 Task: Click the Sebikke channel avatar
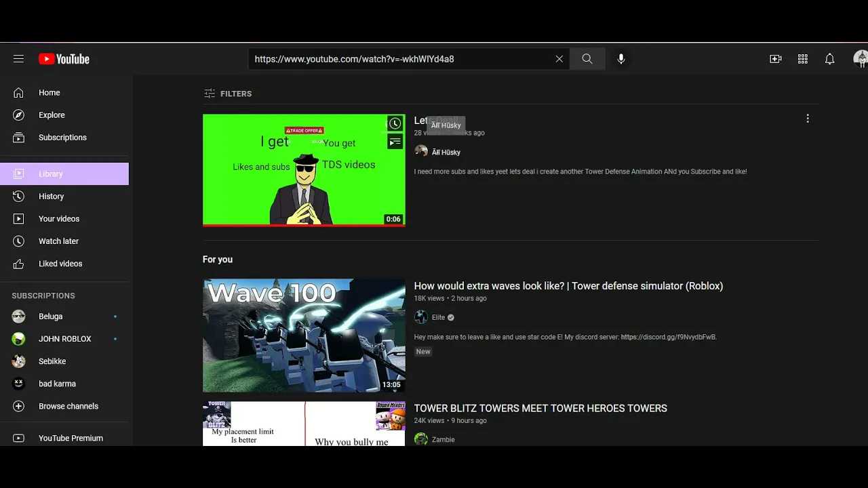[18, 361]
